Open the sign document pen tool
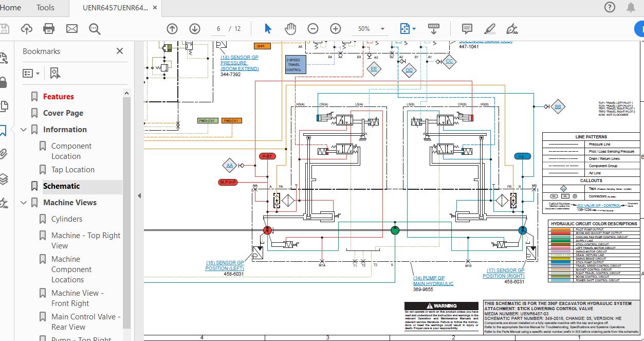644x341 pixels. click(512, 29)
